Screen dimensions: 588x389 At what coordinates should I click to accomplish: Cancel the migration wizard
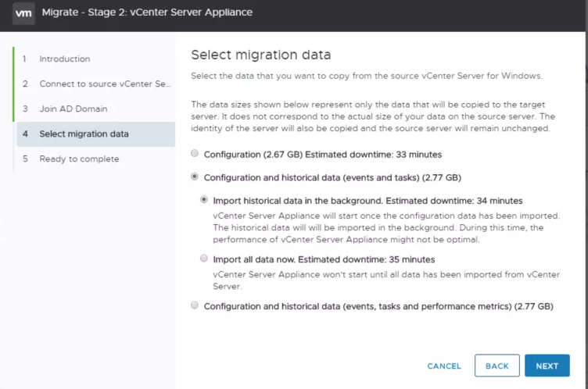click(444, 366)
